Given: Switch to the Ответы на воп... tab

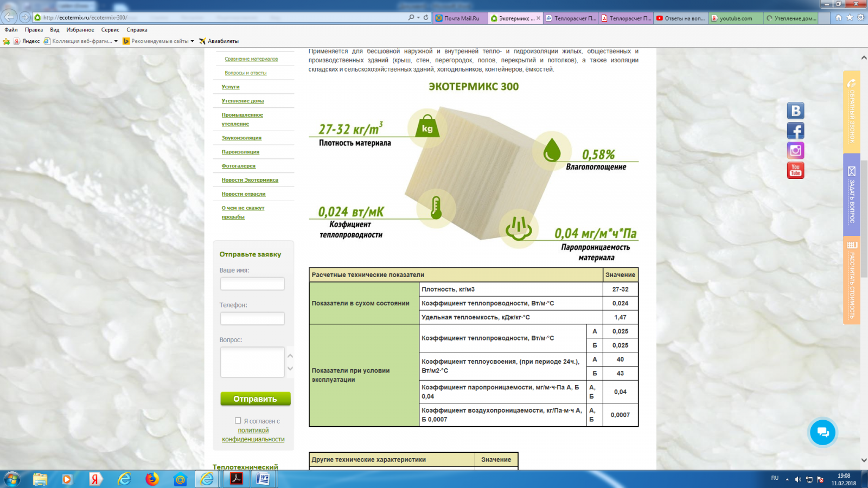Looking at the screenshot, I should (x=681, y=18).
